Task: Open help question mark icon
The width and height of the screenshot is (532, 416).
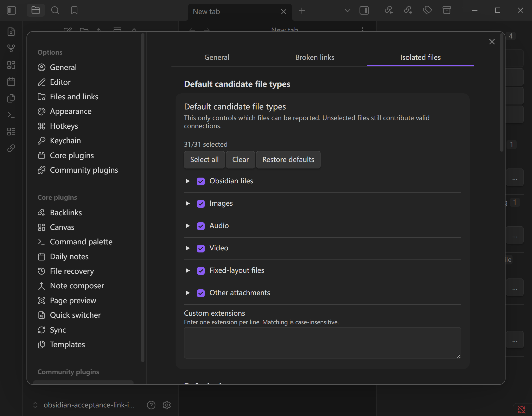Action: click(x=151, y=405)
